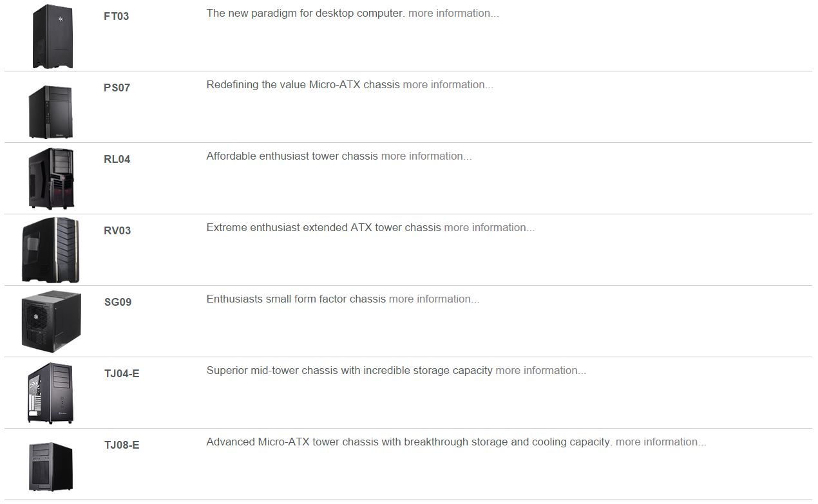
Task: Select the RL04 product title
Action: click(x=117, y=160)
